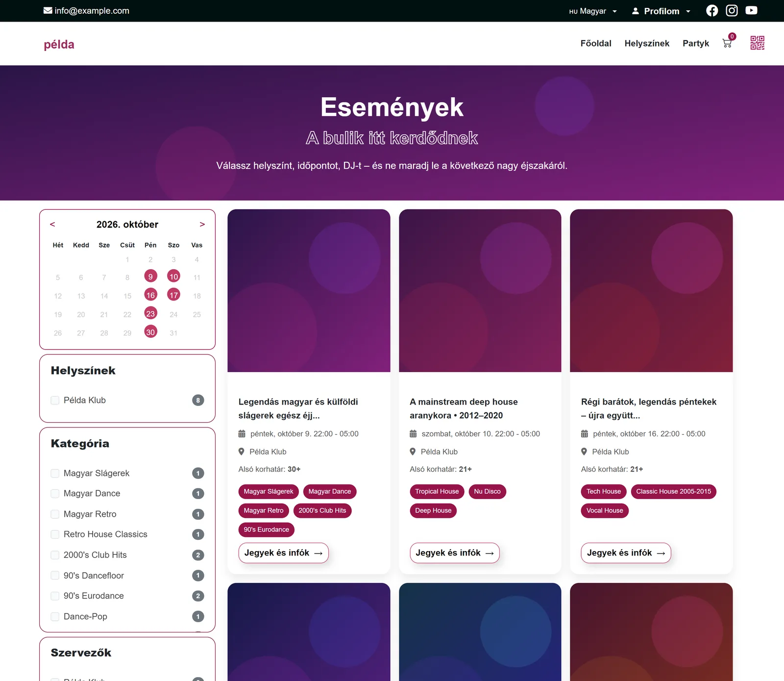Click the Nu Disco tag
Screen dimensions: 784x681
coord(487,491)
